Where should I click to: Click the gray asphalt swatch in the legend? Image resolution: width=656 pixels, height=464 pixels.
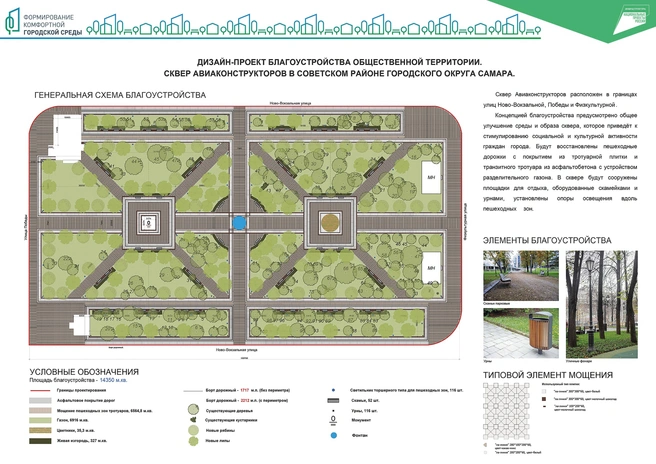tap(40, 400)
